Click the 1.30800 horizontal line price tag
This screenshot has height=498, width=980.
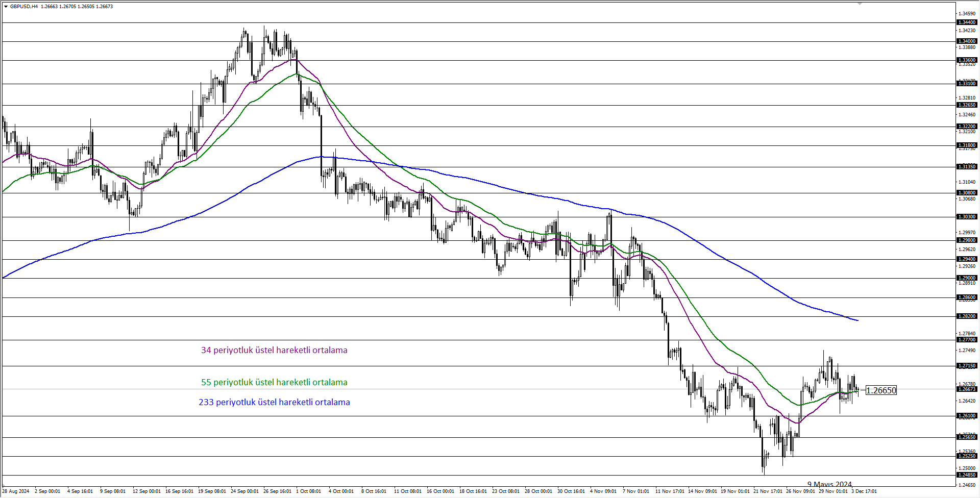pyautogui.click(x=967, y=193)
